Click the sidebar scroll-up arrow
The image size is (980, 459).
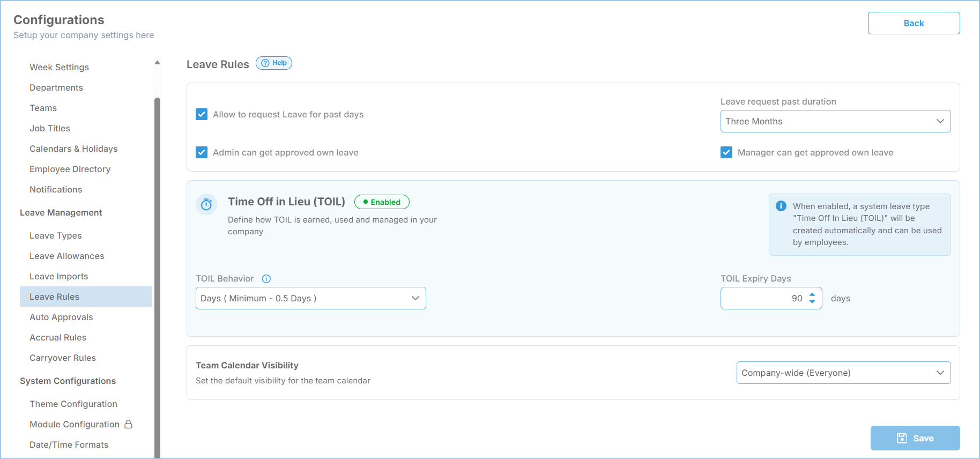157,63
